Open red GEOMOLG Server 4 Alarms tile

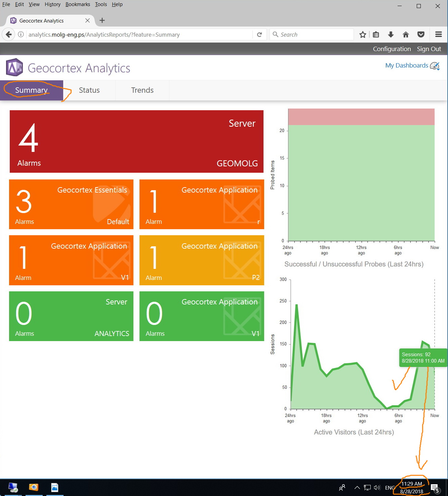(x=136, y=141)
